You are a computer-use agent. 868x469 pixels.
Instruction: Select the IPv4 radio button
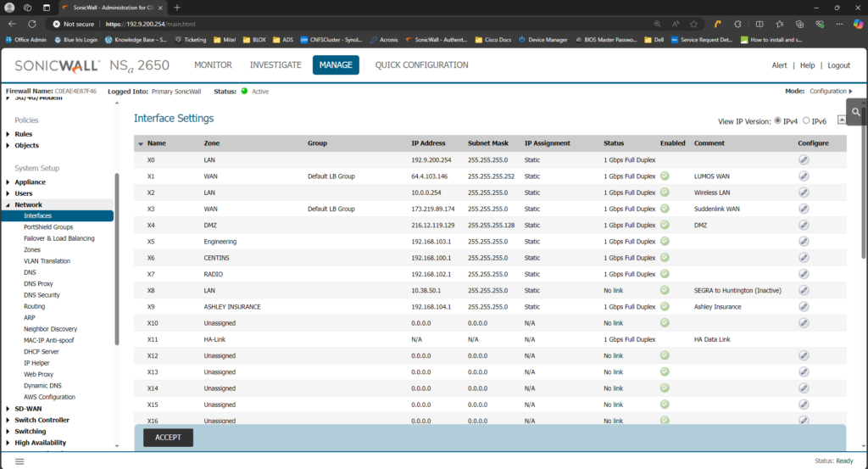[x=778, y=121]
